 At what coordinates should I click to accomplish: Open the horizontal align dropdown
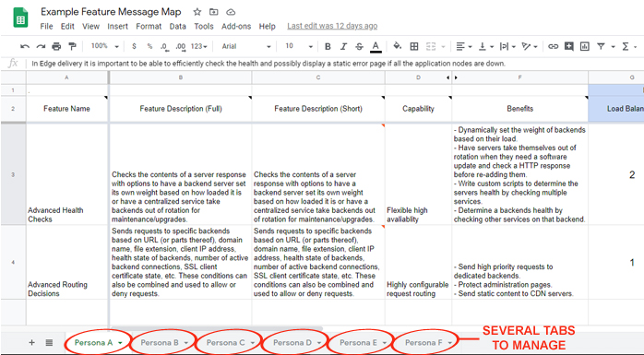[464, 46]
